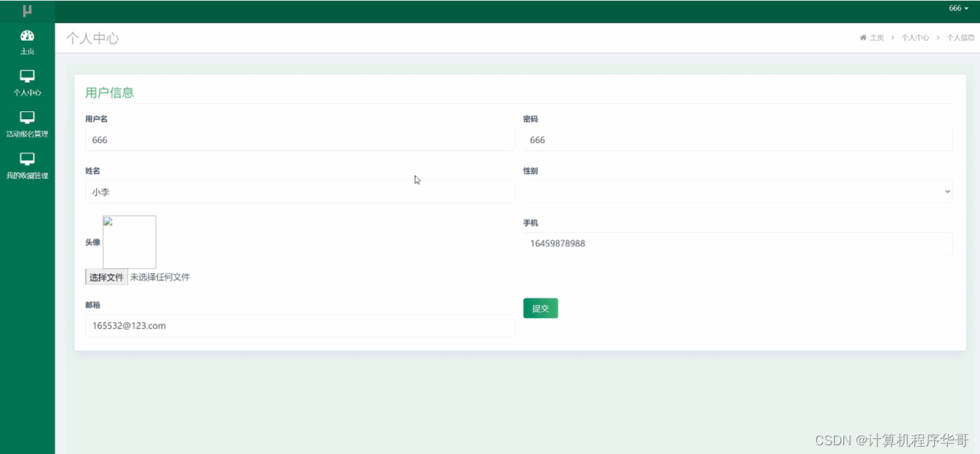
Task: Click the 用户信息 section heading
Action: 110,93
